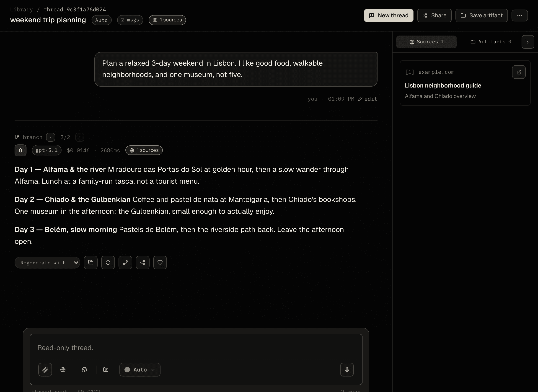Click the 0 counter badge

point(21,150)
